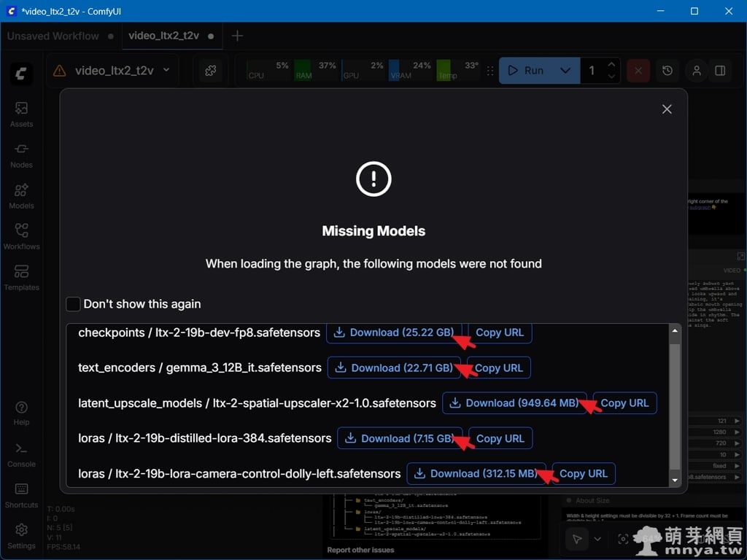
Task: Expand the selection tool dropdown chevron
Action: (598, 539)
